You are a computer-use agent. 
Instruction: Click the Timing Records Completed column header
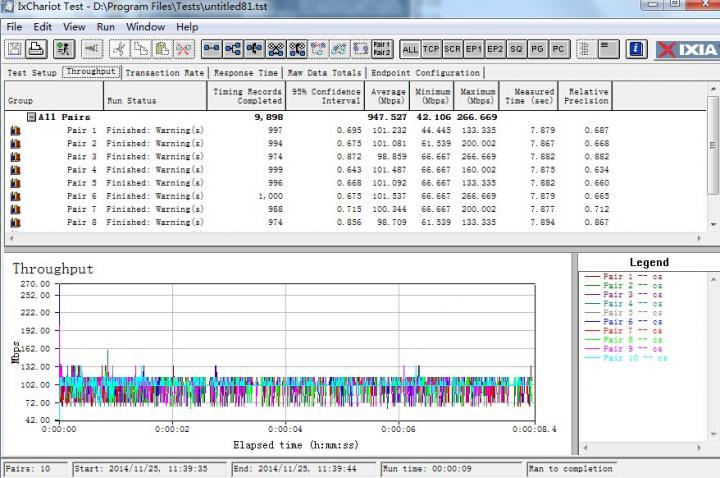point(246,96)
